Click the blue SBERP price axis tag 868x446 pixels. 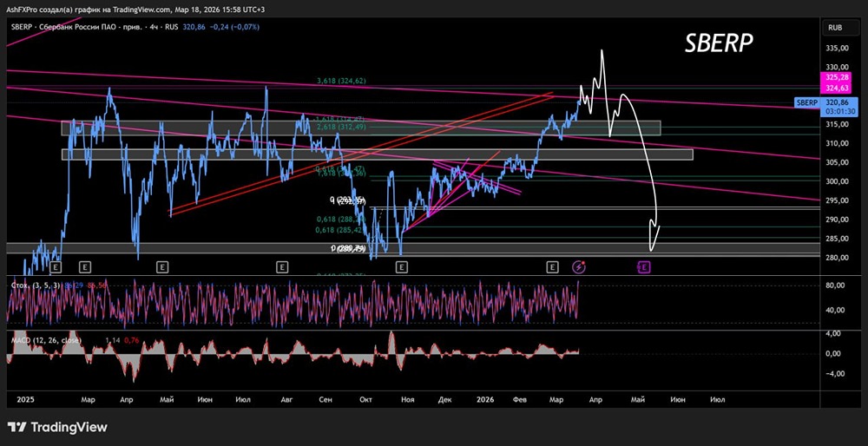click(x=806, y=103)
